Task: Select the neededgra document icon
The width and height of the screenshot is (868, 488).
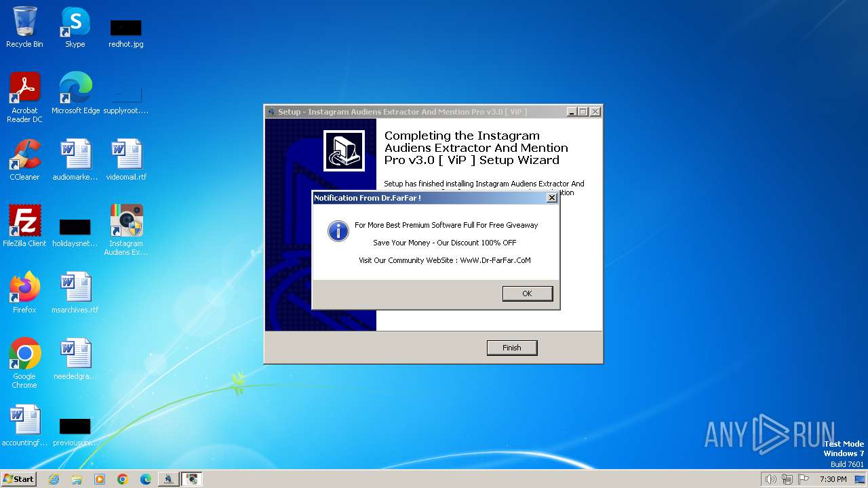Action: (75, 359)
